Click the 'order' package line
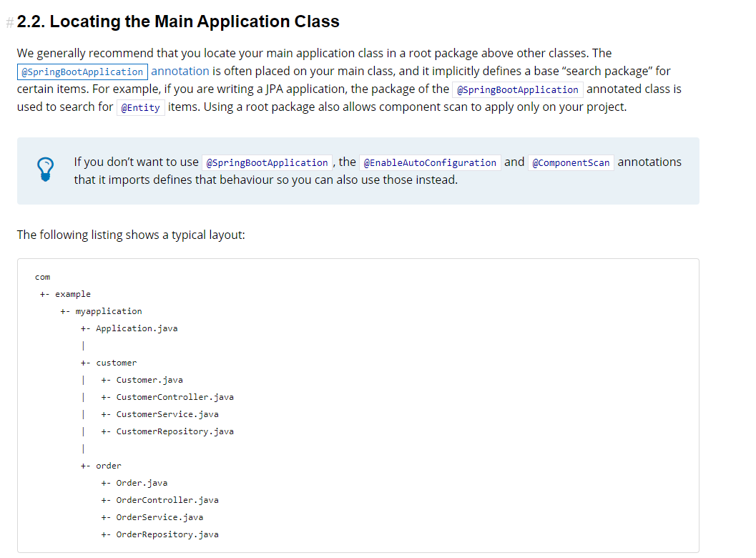This screenshot has width=756, height=558. coord(109,466)
